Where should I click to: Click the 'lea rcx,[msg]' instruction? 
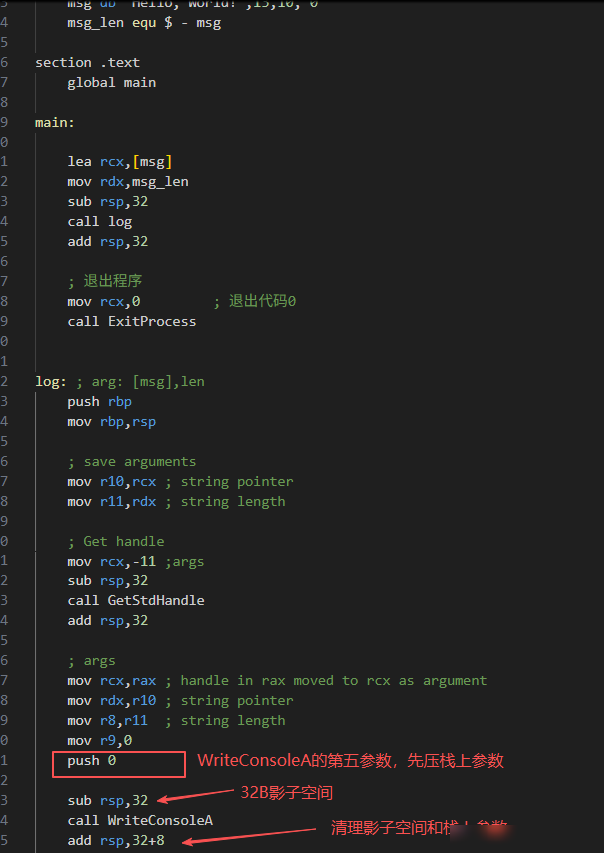tap(120, 162)
